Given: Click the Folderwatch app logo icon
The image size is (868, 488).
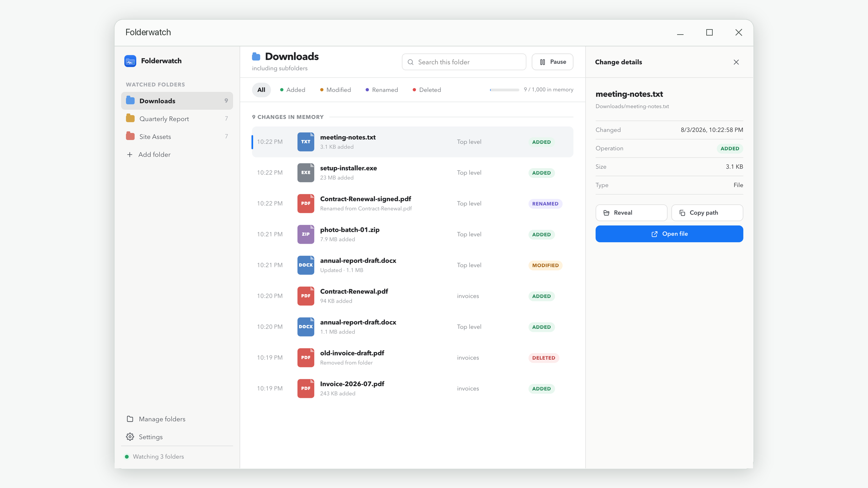Looking at the screenshot, I should tap(130, 61).
